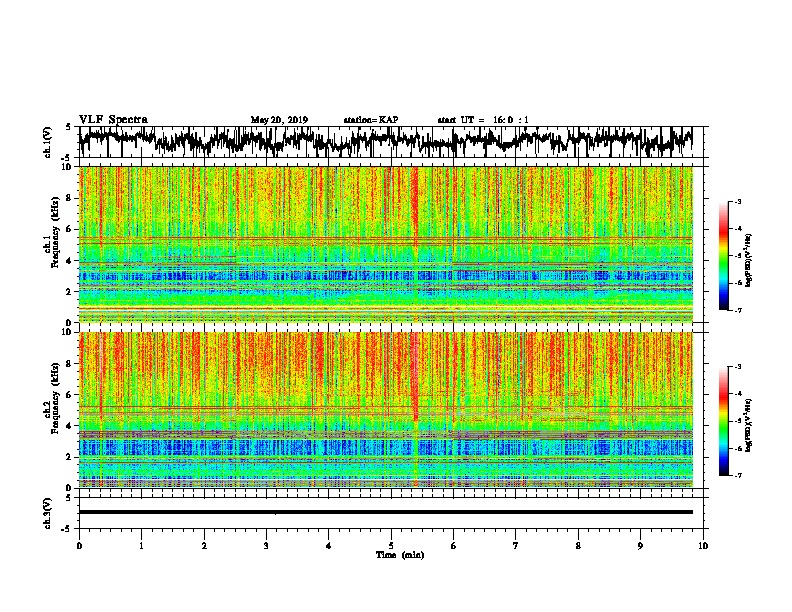
Task: Click the ch.1 color scale bar
Action: (723, 256)
